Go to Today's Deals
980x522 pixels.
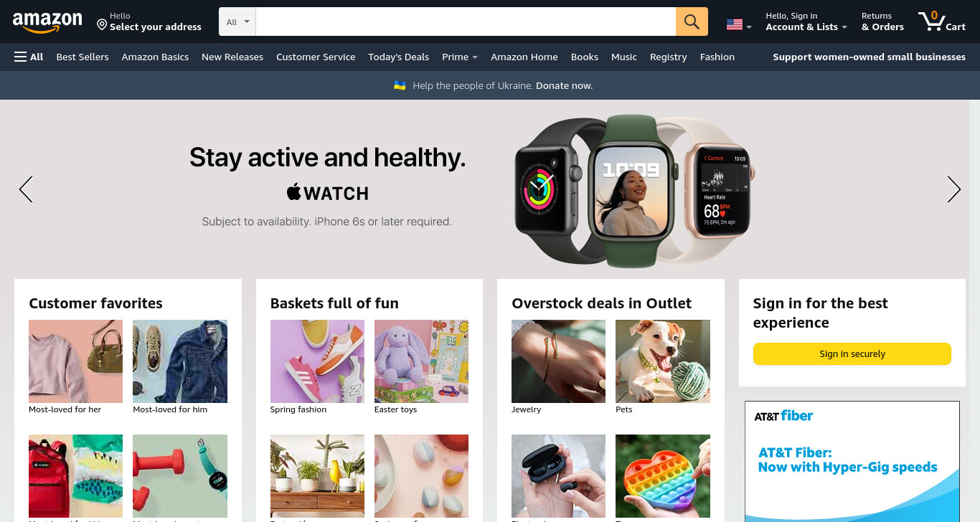pos(398,57)
